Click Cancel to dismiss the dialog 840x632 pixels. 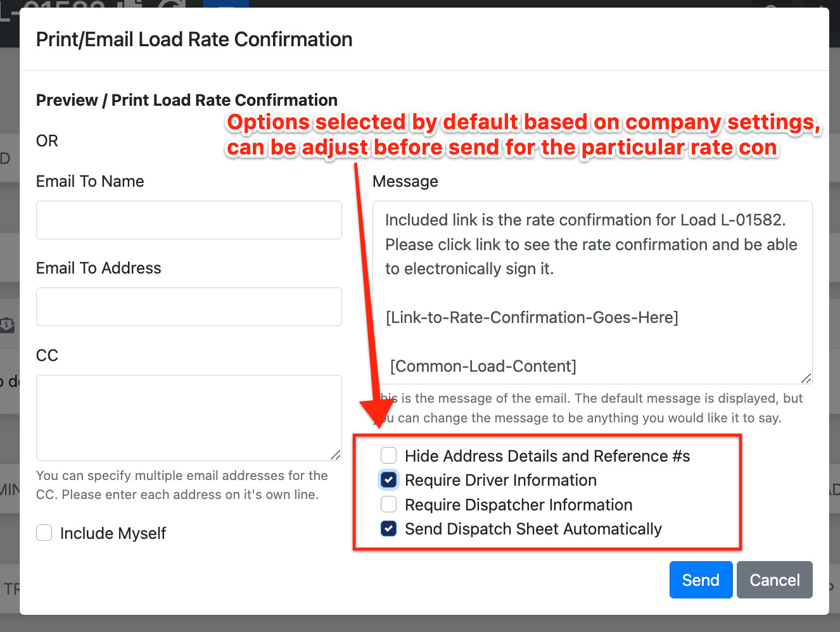(x=774, y=579)
